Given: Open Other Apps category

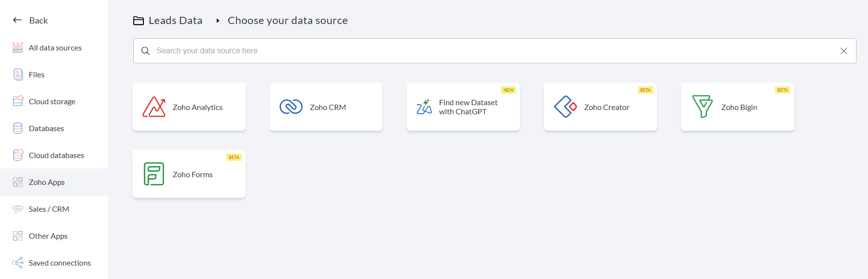Looking at the screenshot, I should tap(48, 236).
